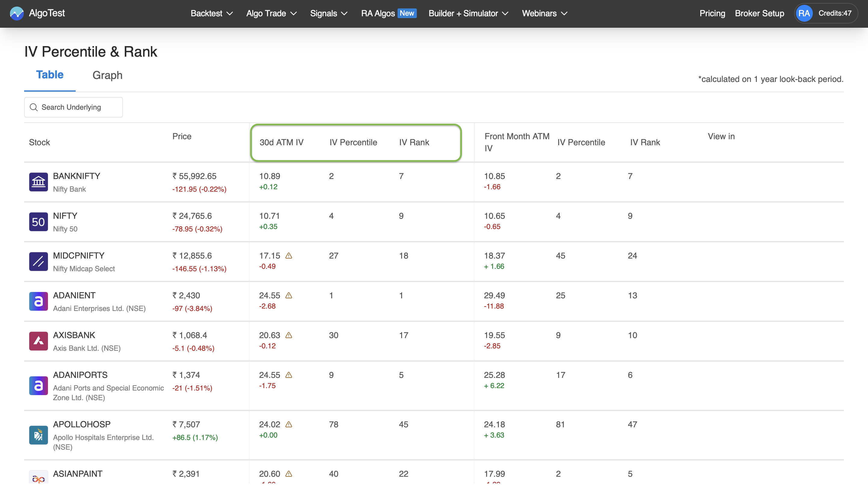Click ADANIENT front month IV 29.49
The image size is (868, 493).
click(494, 295)
